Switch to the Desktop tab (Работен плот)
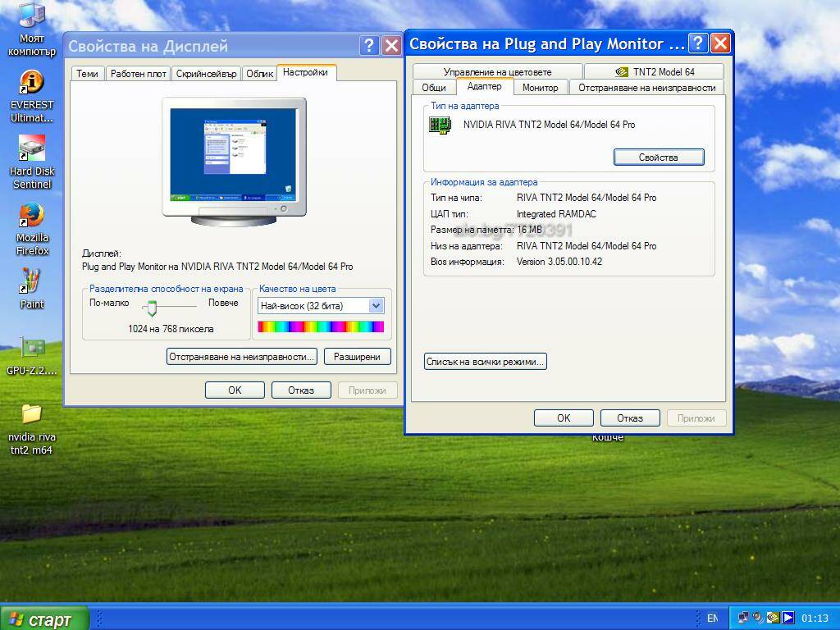The image size is (840, 630). [138, 73]
